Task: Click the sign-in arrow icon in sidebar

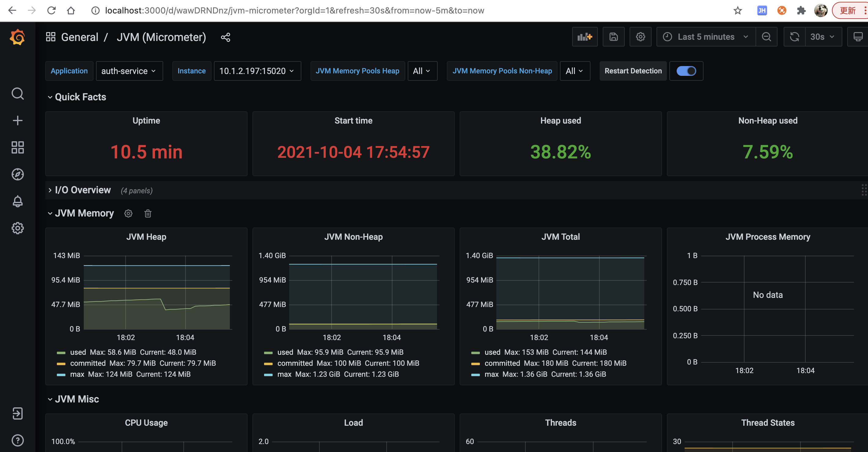Action: coord(17,413)
